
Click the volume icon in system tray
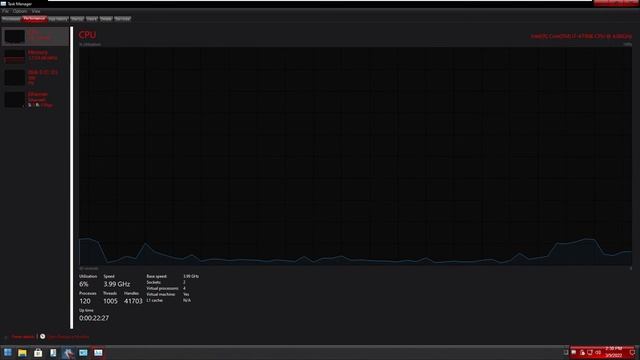click(598, 352)
